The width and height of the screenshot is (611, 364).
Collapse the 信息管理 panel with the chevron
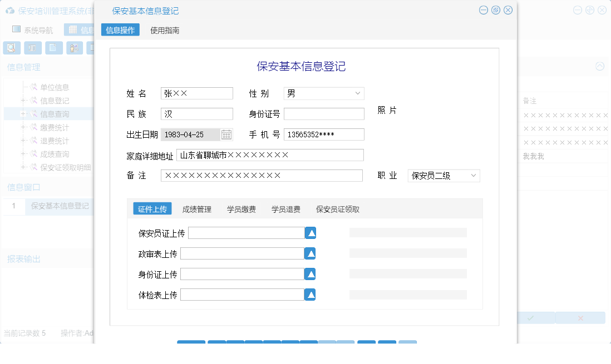coord(599,66)
